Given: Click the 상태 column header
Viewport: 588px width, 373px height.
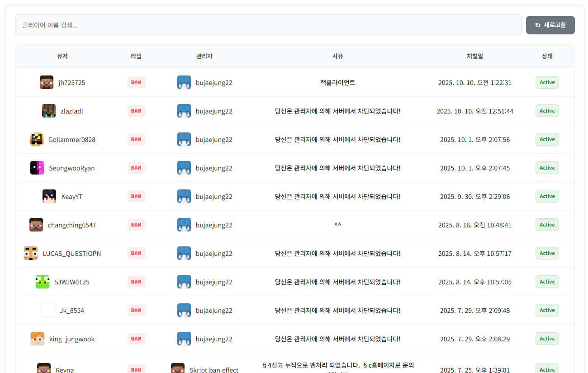Looking at the screenshot, I should click(547, 56).
